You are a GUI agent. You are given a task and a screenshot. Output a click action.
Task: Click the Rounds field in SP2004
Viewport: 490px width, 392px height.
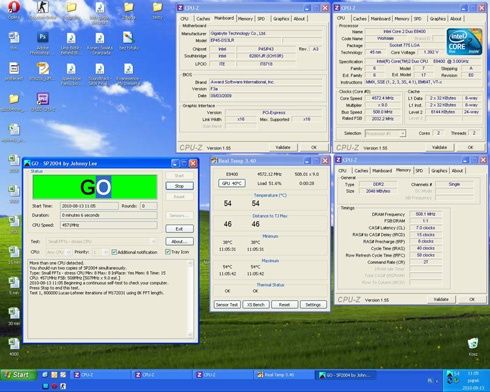[x=148, y=206]
